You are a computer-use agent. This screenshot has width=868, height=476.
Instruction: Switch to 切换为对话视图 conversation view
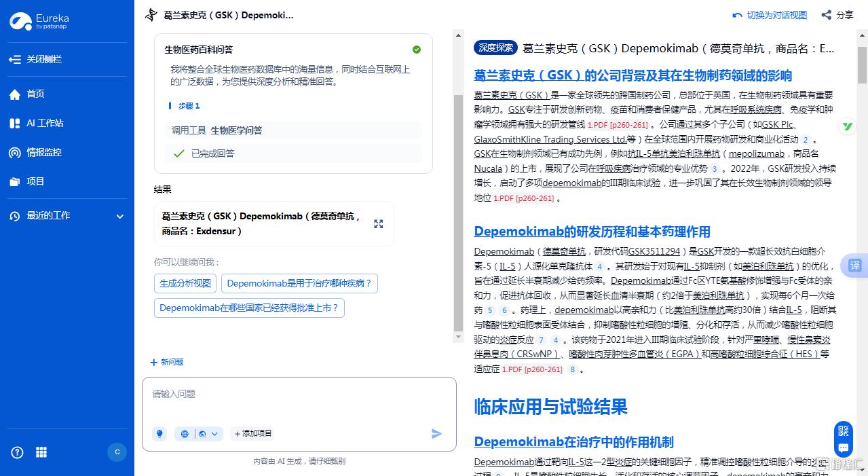tap(770, 15)
